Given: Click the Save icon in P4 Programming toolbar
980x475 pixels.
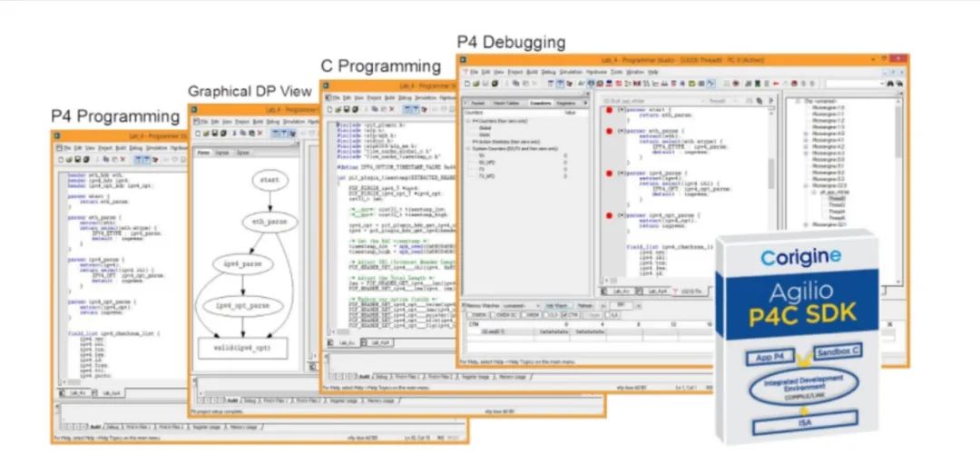Looking at the screenshot, I should coord(78,159).
